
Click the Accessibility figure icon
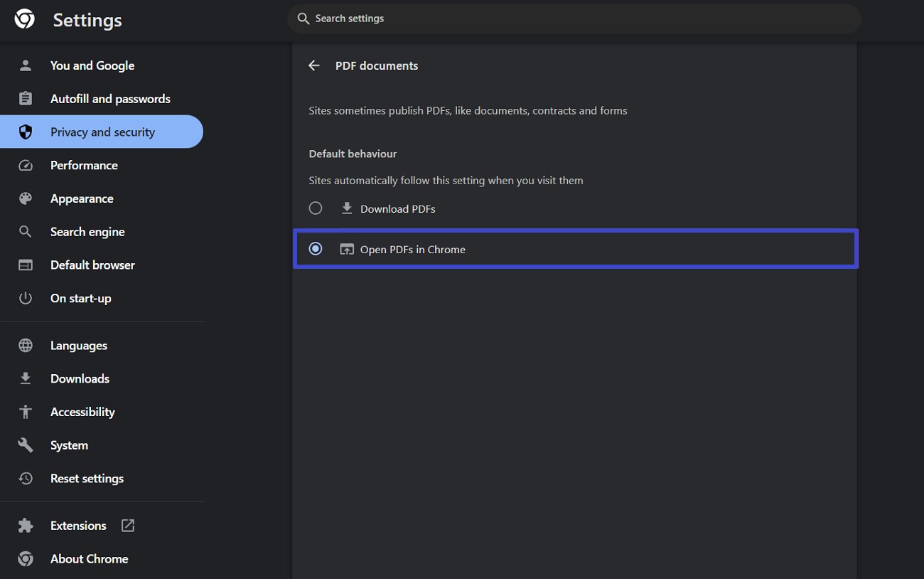tap(26, 412)
